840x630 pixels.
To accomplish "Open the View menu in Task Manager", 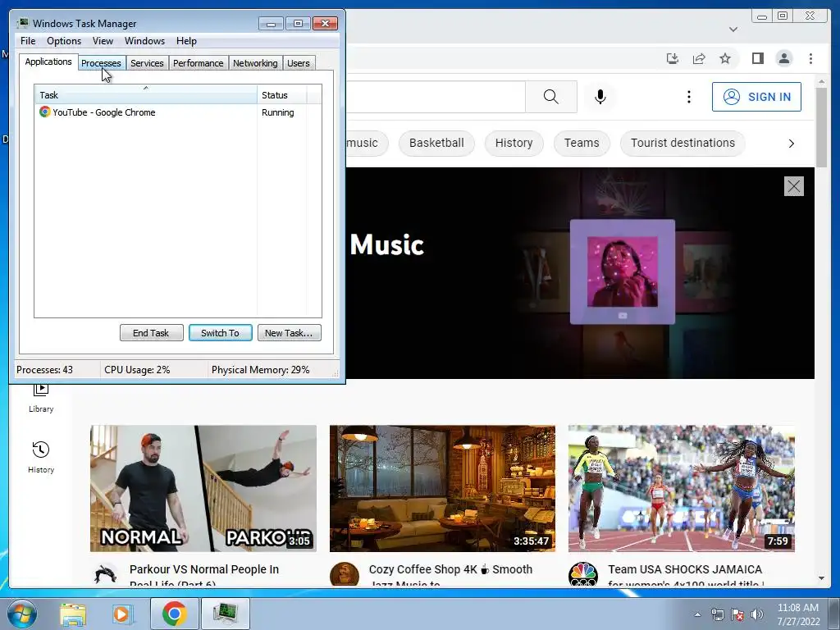I will tap(103, 41).
